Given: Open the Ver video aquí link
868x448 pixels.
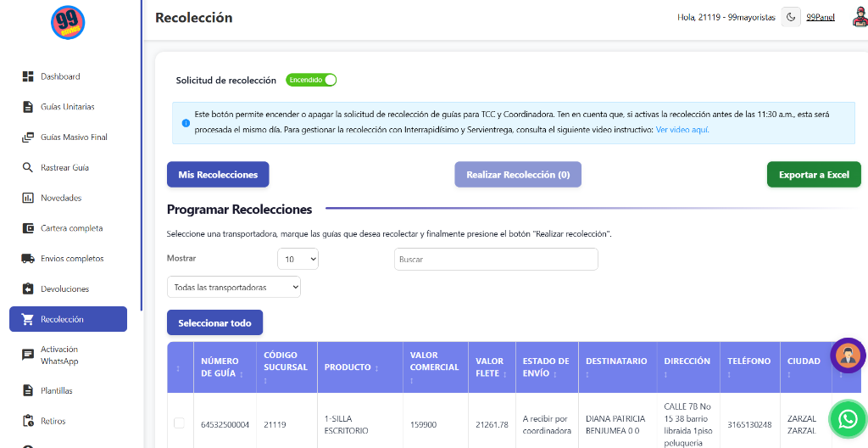Looking at the screenshot, I should point(682,130).
